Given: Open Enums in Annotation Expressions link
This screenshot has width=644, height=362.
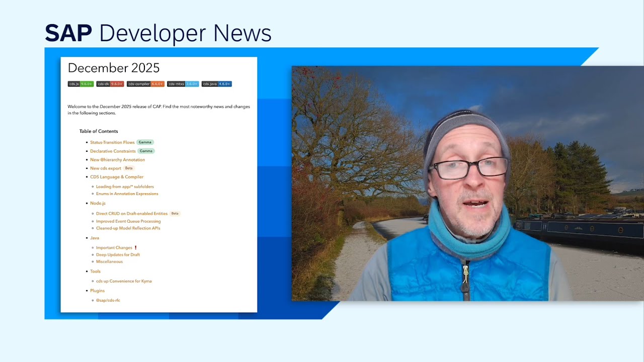Looking at the screenshot, I should click(x=127, y=194).
